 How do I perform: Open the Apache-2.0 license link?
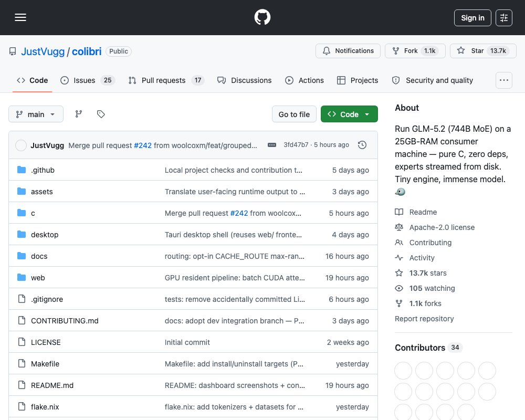442,227
